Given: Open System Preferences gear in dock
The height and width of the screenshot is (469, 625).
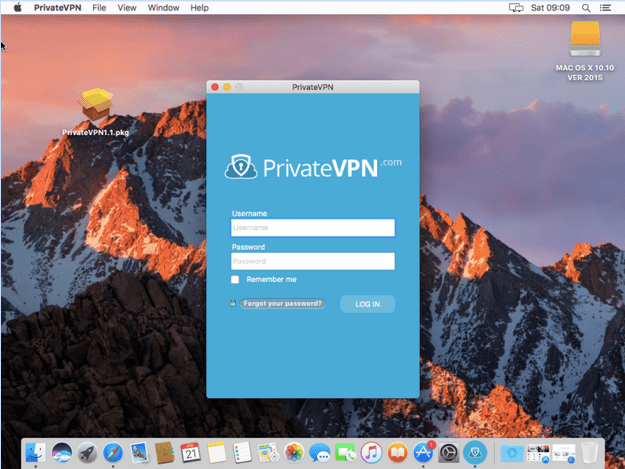Looking at the screenshot, I should coord(449,453).
